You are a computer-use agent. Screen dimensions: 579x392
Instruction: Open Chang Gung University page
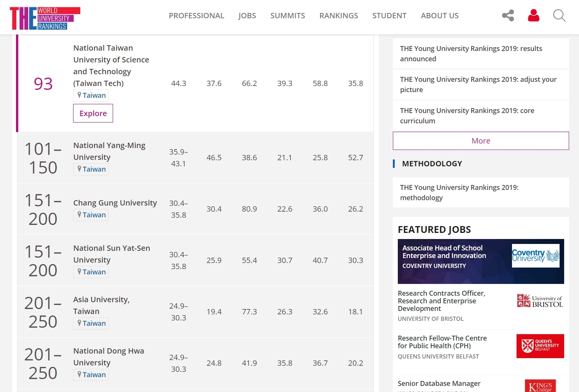point(115,203)
